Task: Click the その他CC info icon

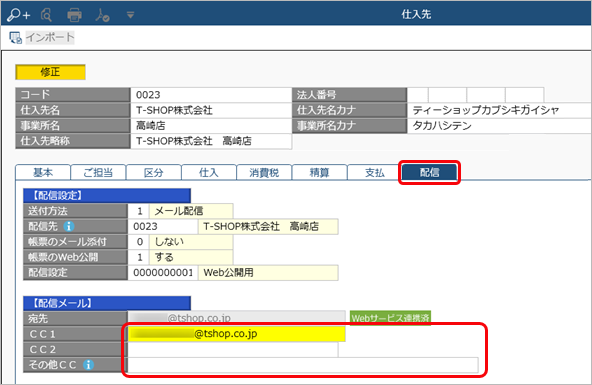Action: (88, 365)
